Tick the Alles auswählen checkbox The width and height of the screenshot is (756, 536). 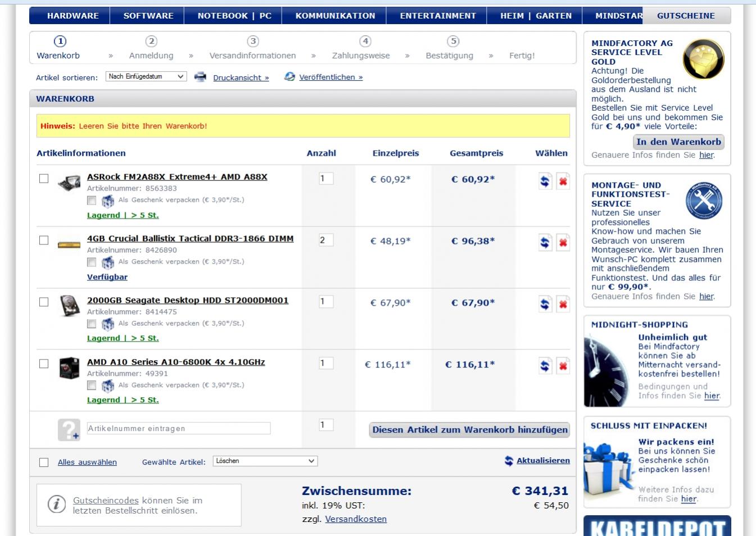coord(44,462)
